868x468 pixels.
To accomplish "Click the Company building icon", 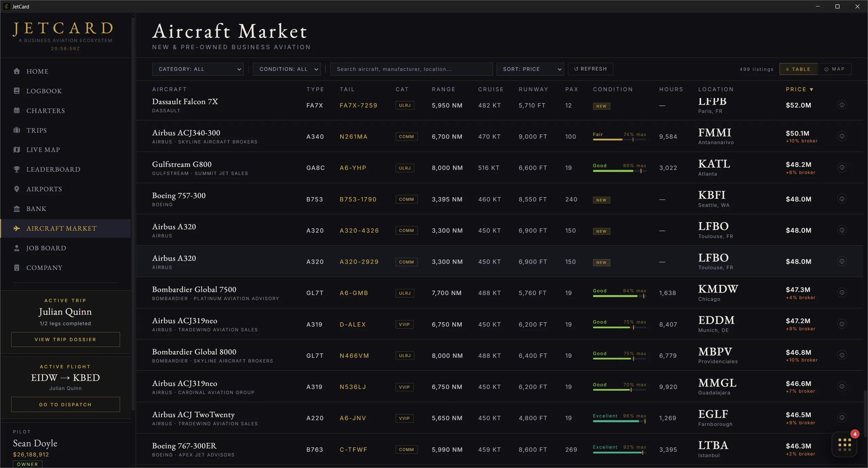I will (17, 268).
